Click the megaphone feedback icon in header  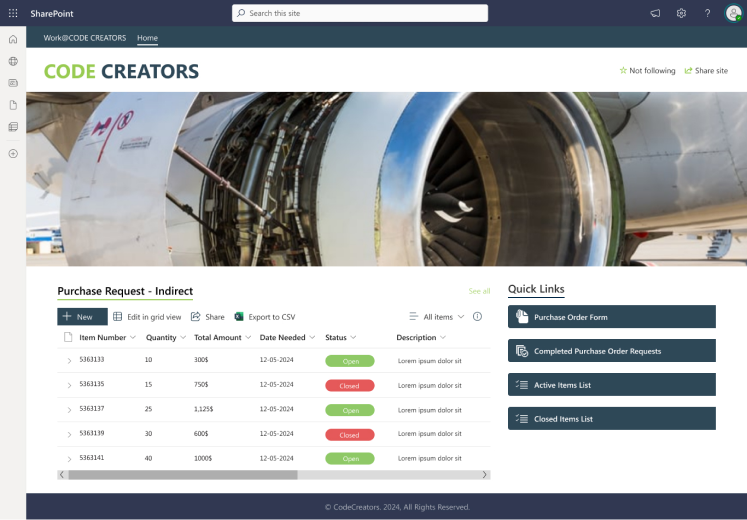655,13
